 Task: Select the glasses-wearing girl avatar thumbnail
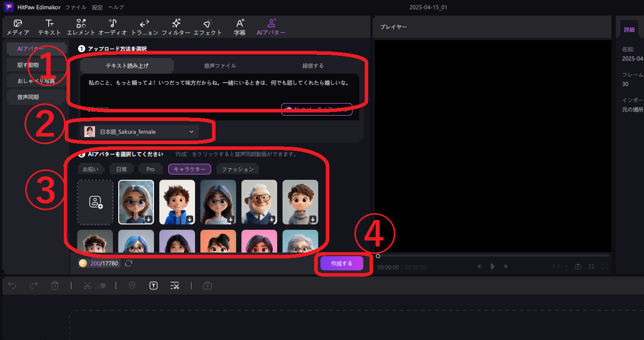(x=136, y=202)
